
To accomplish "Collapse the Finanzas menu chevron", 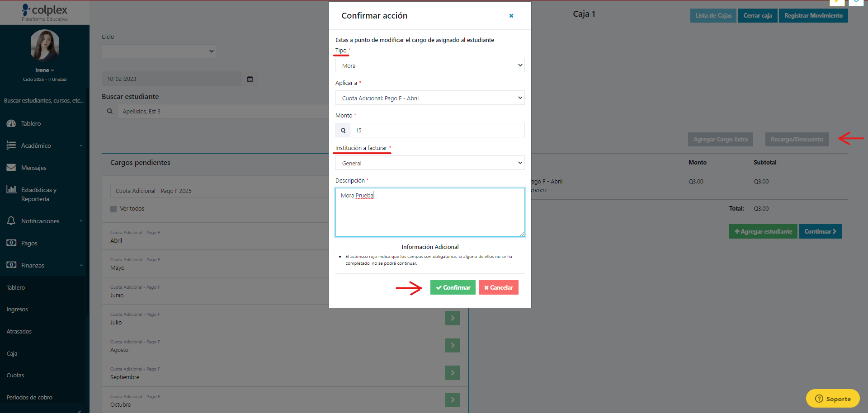I will point(81,265).
